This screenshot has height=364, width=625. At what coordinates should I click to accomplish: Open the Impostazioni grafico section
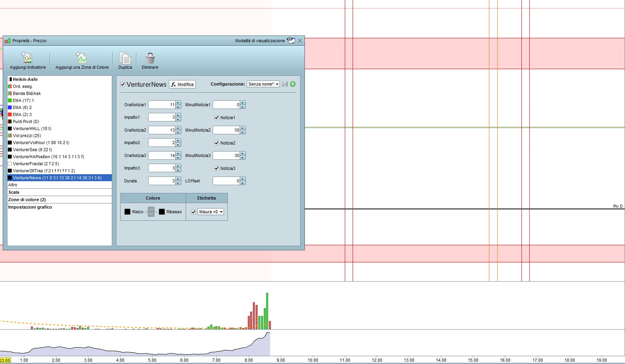point(59,207)
